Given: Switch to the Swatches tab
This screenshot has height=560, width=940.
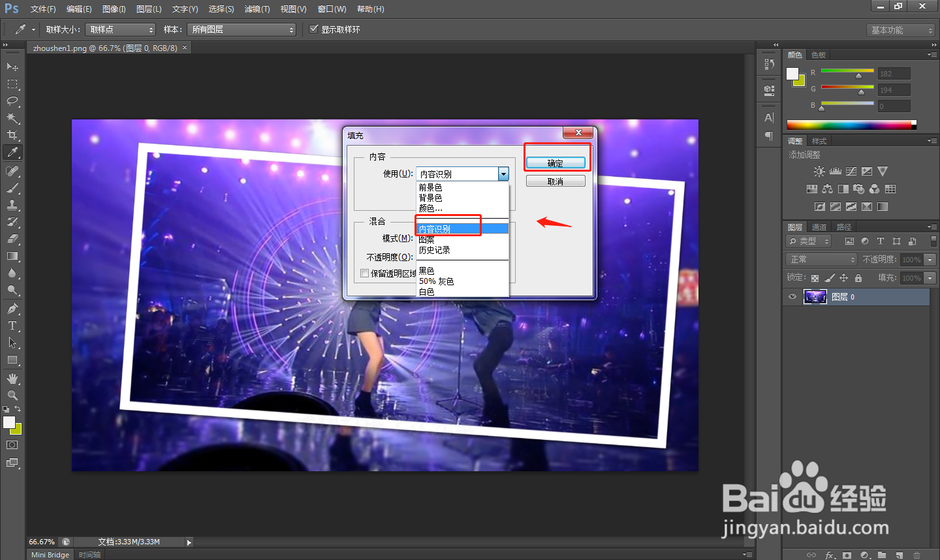Looking at the screenshot, I should [819, 55].
